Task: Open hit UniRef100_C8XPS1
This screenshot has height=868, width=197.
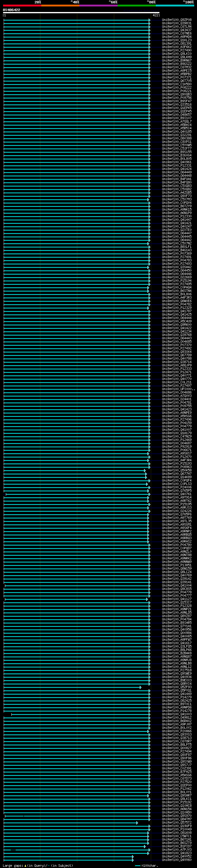Action: pyautogui.click(x=176, y=142)
